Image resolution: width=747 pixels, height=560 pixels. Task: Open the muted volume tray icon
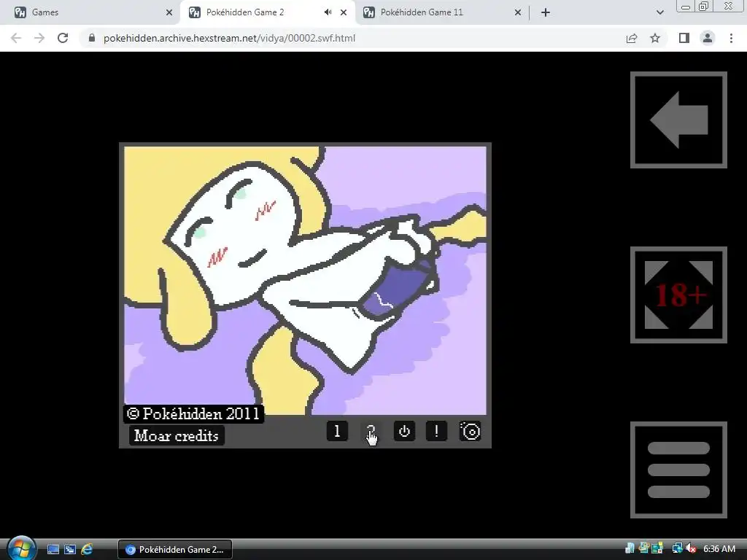pos(691,548)
